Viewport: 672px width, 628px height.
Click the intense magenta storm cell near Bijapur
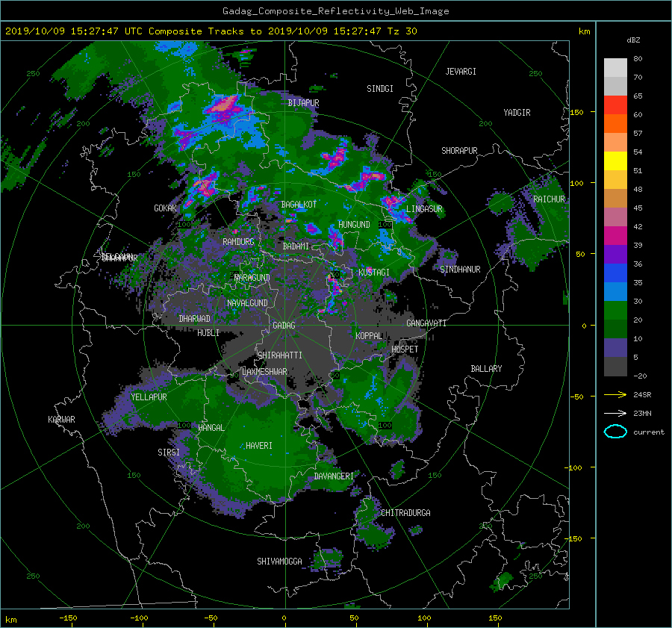[x=224, y=105]
